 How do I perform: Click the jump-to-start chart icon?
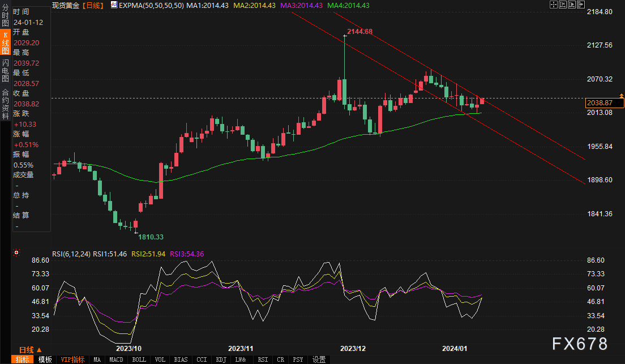click(562, 5)
